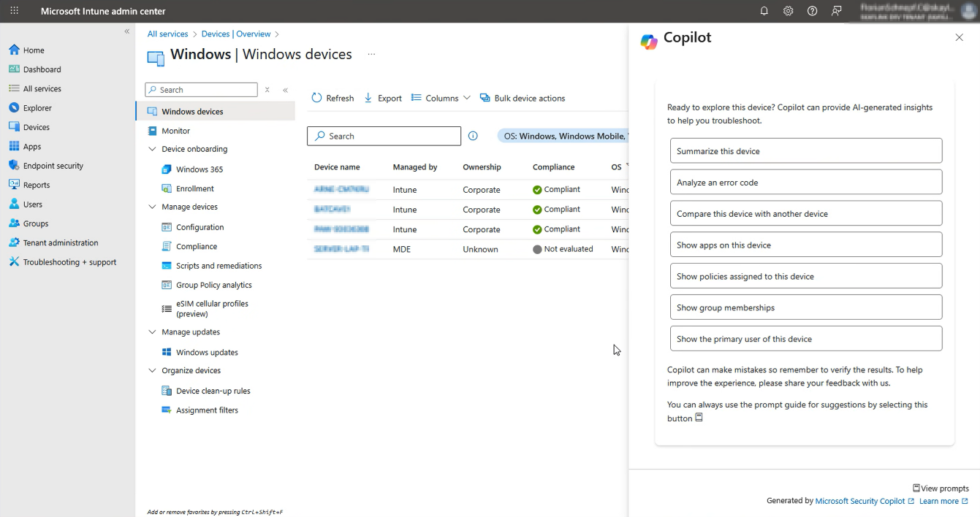Open Group Policy analytics

point(214,285)
